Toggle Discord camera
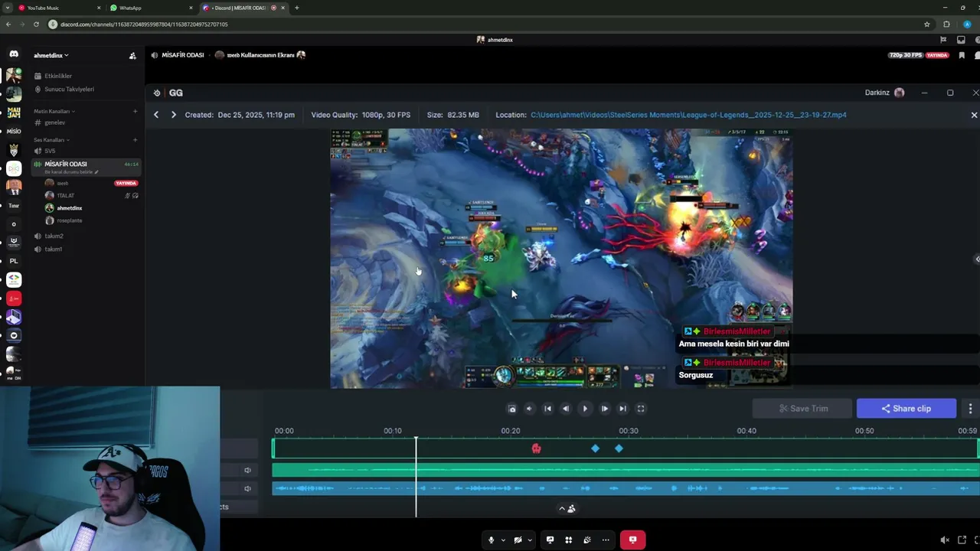 (x=518, y=540)
